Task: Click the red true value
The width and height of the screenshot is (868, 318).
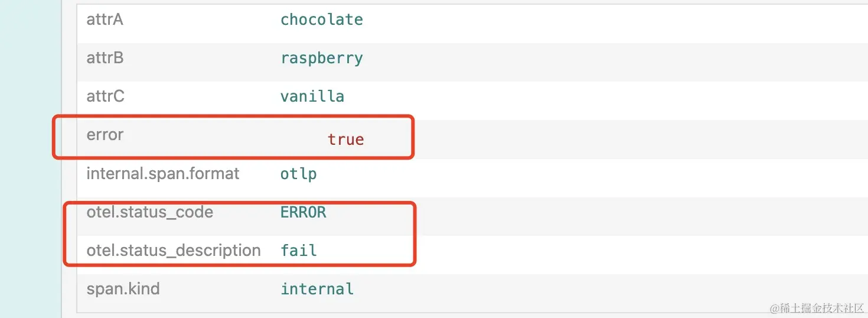Action: tap(345, 139)
